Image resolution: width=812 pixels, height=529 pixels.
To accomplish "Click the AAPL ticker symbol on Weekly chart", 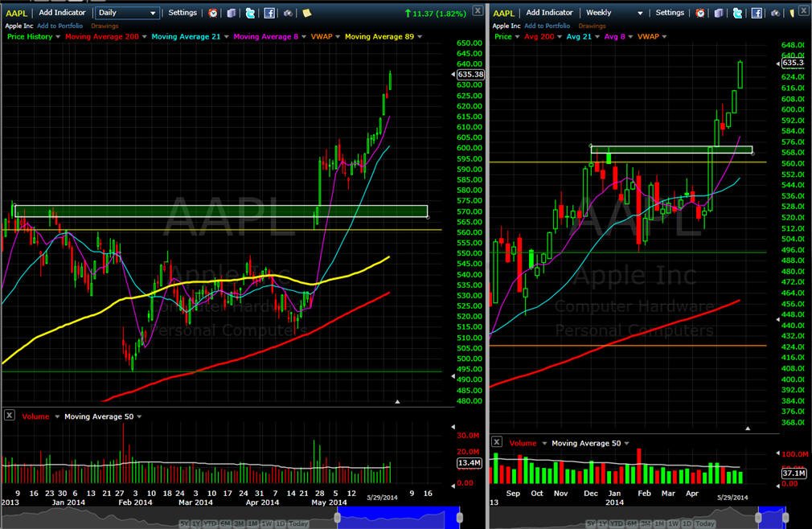I will (x=503, y=13).
